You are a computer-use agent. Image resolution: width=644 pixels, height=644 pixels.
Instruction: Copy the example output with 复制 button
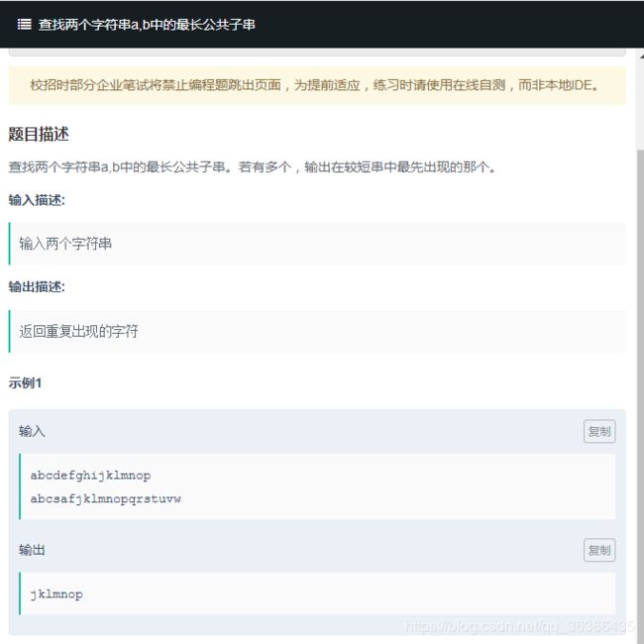click(x=599, y=550)
